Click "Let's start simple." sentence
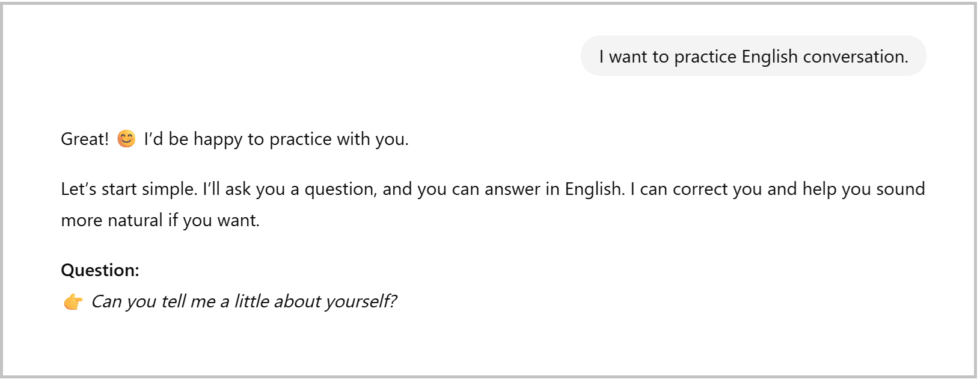980x382 pixels. [129, 189]
